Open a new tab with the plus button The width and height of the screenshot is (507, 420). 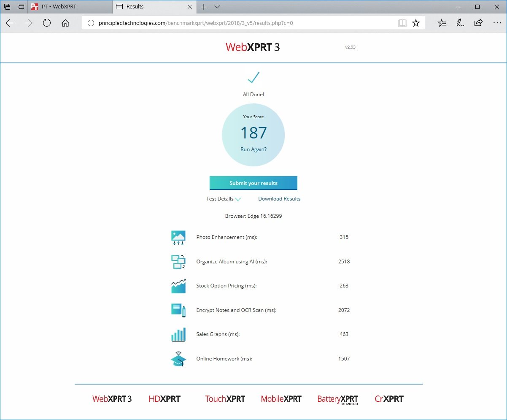click(204, 7)
